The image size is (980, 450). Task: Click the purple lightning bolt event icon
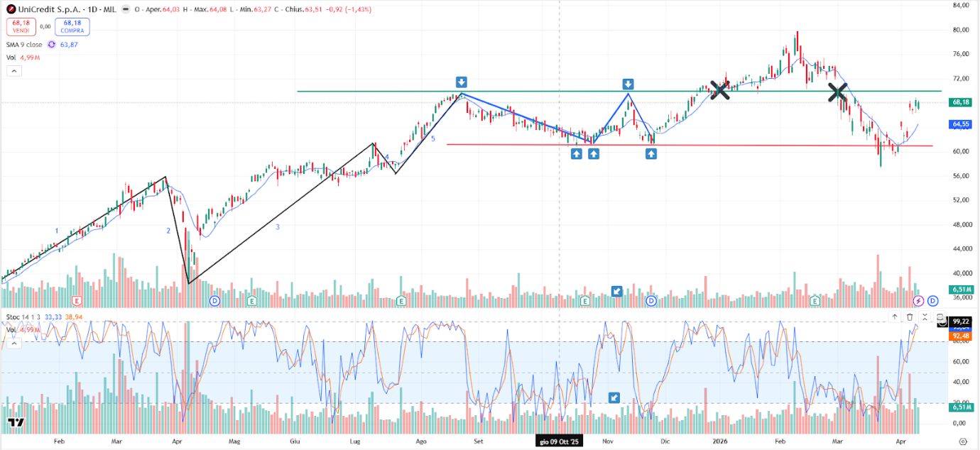pyautogui.click(x=918, y=301)
